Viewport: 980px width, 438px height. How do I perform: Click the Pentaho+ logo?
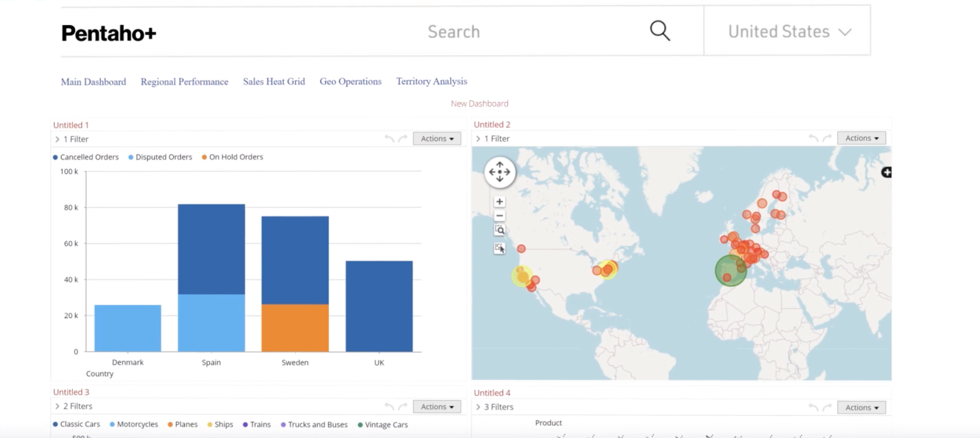point(109,33)
